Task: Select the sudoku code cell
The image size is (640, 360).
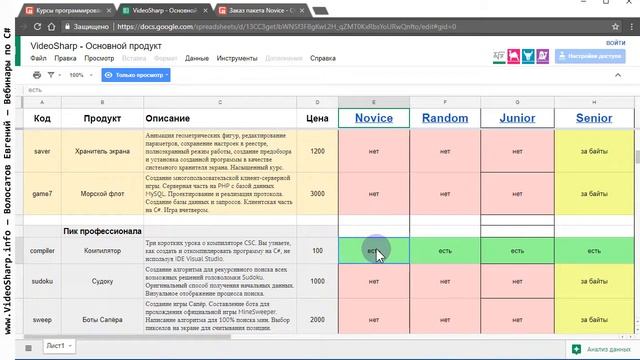Action: point(42,281)
